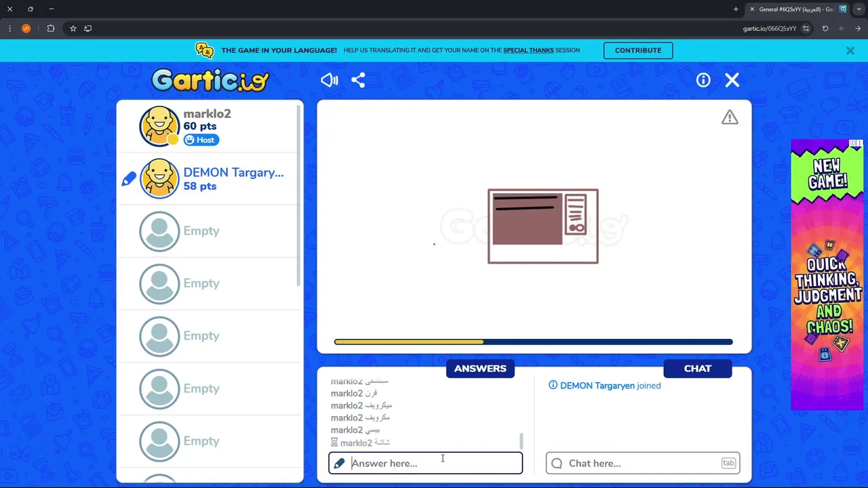
Task: Open the site settings icon in address bar
Action: [806, 28]
